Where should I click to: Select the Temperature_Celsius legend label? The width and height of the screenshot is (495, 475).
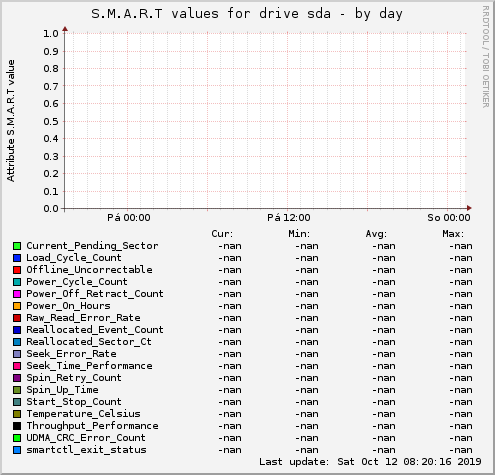(83, 414)
